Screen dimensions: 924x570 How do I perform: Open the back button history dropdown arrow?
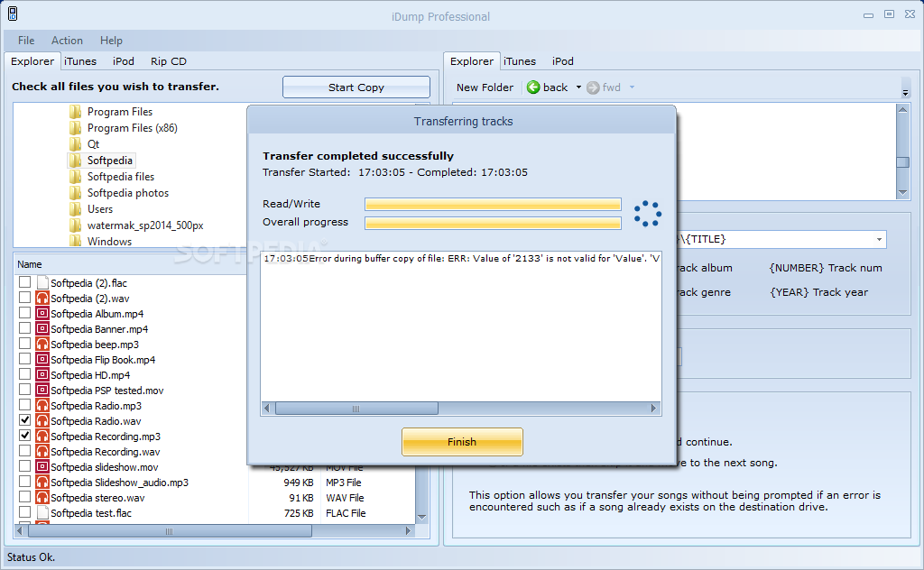click(578, 87)
